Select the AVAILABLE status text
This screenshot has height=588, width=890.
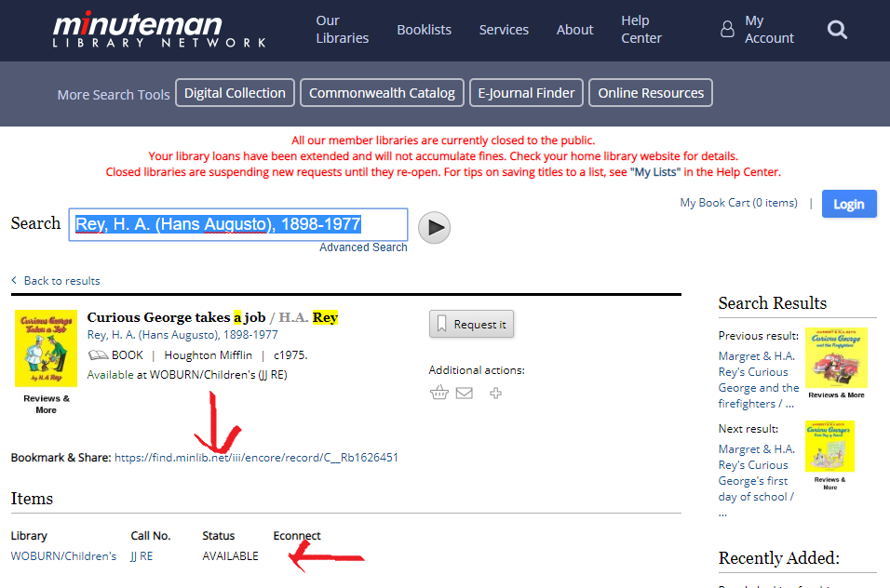[231, 556]
